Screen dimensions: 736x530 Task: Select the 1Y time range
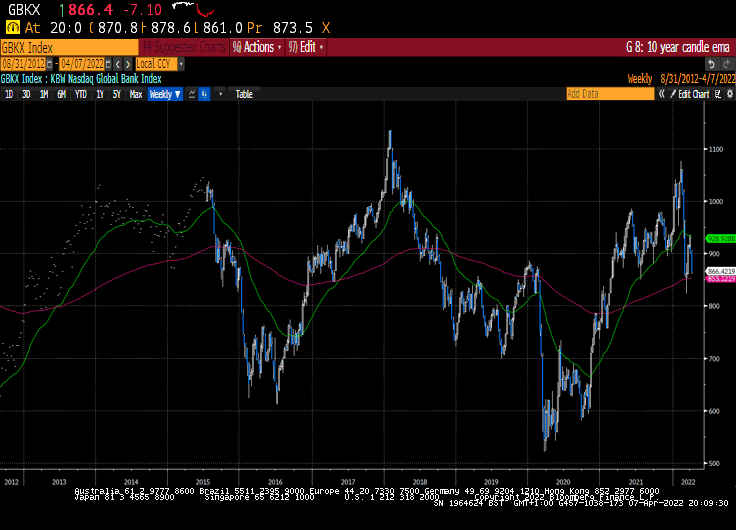tap(100, 94)
